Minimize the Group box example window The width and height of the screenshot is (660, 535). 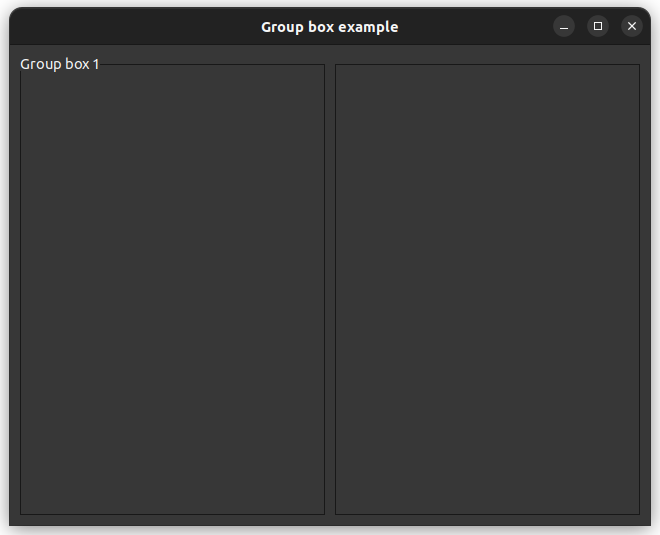point(564,26)
